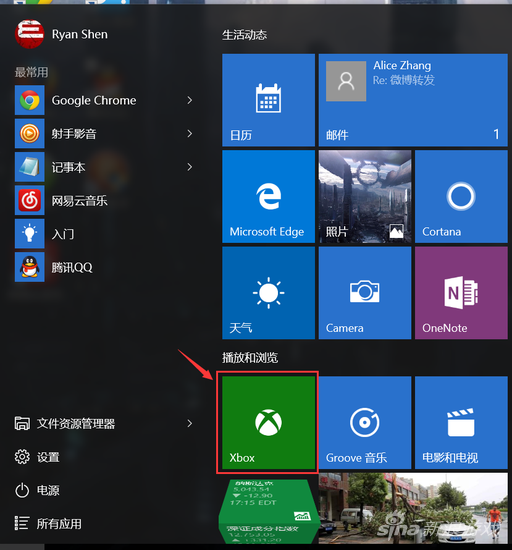
Task: Launch the Camera tile
Action: [x=365, y=293]
